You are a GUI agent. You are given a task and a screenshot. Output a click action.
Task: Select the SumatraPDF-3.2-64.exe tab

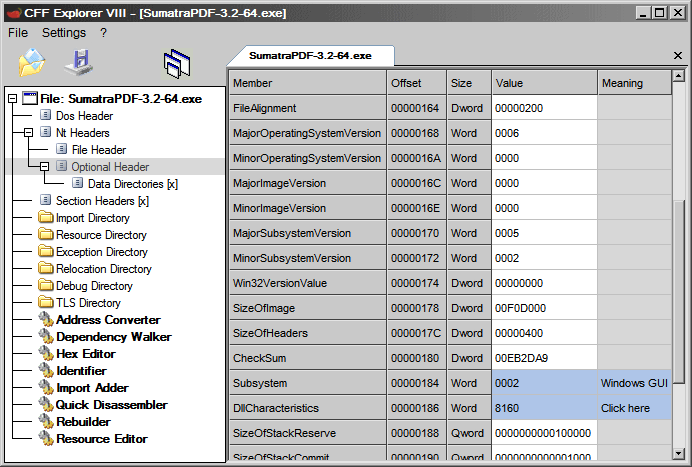tap(310, 56)
